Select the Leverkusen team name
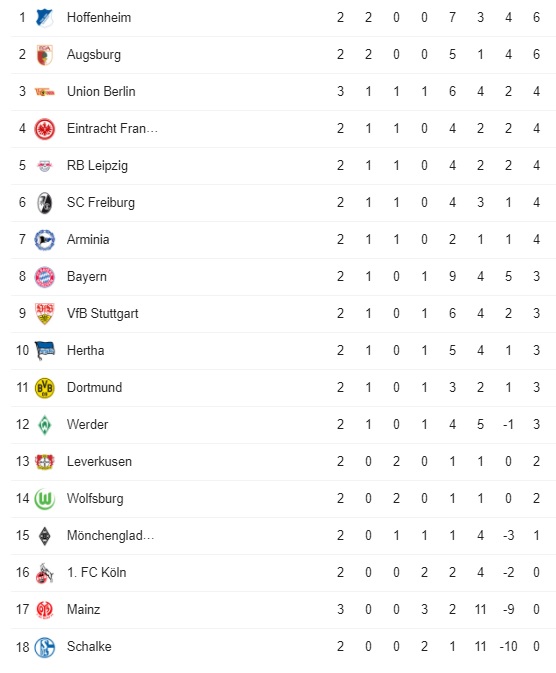The width and height of the screenshot is (556, 673). coord(99,461)
